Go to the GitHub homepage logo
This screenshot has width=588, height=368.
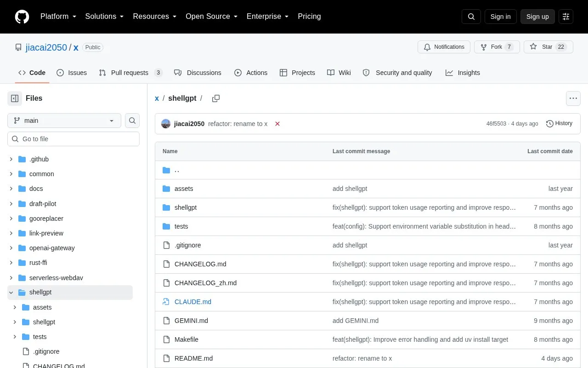22,17
